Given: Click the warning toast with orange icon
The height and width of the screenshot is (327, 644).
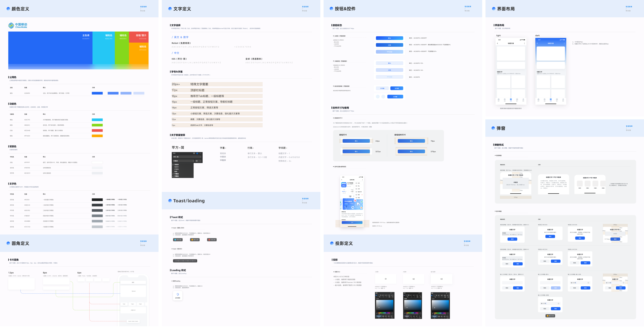Looking at the screenshot, I should (x=195, y=240).
